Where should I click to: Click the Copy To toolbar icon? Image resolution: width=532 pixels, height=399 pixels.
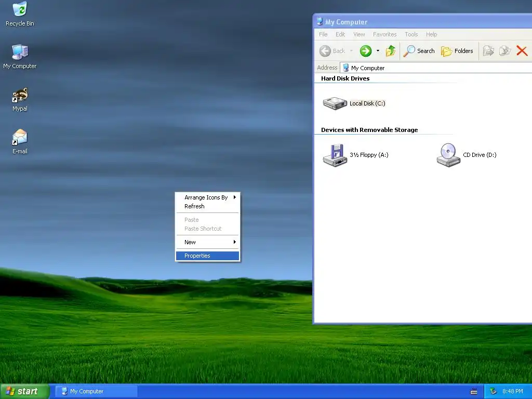pyautogui.click(x=505, y=51)
